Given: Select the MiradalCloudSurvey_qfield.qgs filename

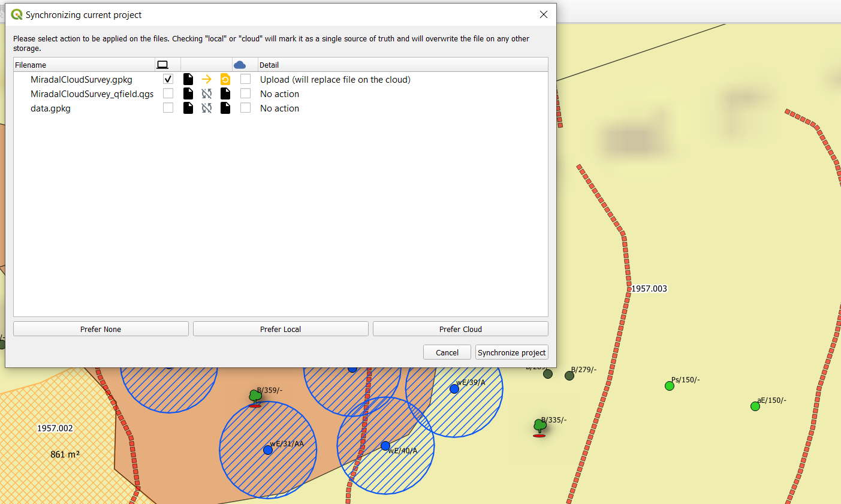Looking at the screenshot, I should click(92, 94).
